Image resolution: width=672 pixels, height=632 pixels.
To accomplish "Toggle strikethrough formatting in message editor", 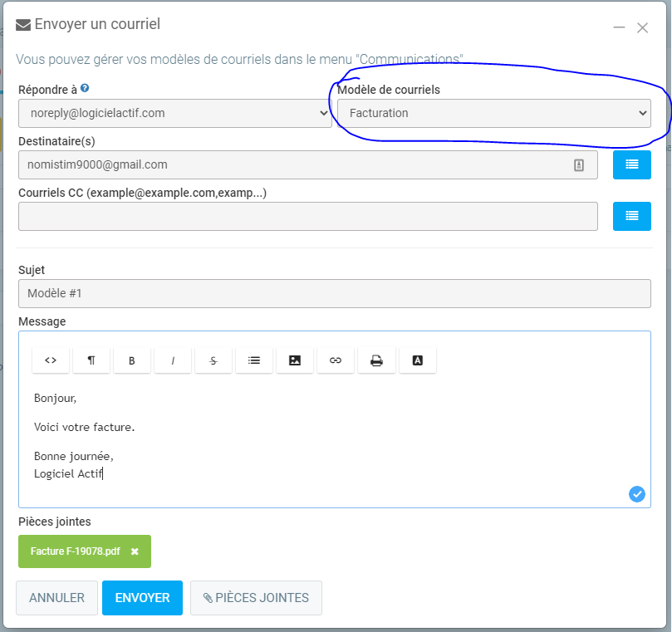I will click(x=213, y=360).
